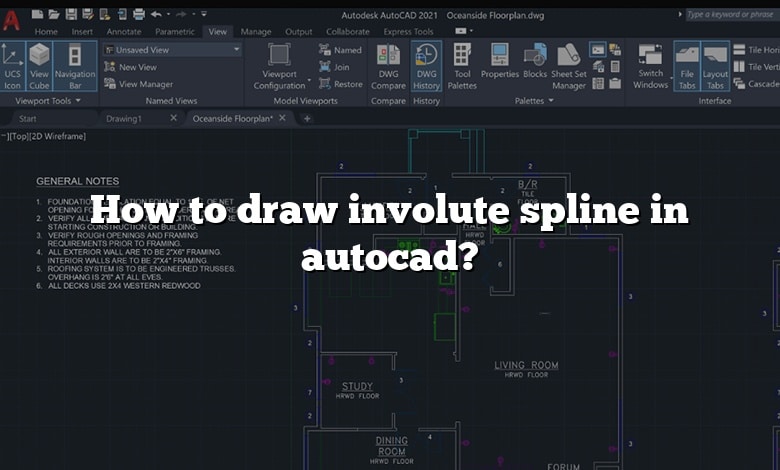Viewport: 780px width, 470px height.
Task: Click the Join viewports button
Action: click(x=334, y=67)
